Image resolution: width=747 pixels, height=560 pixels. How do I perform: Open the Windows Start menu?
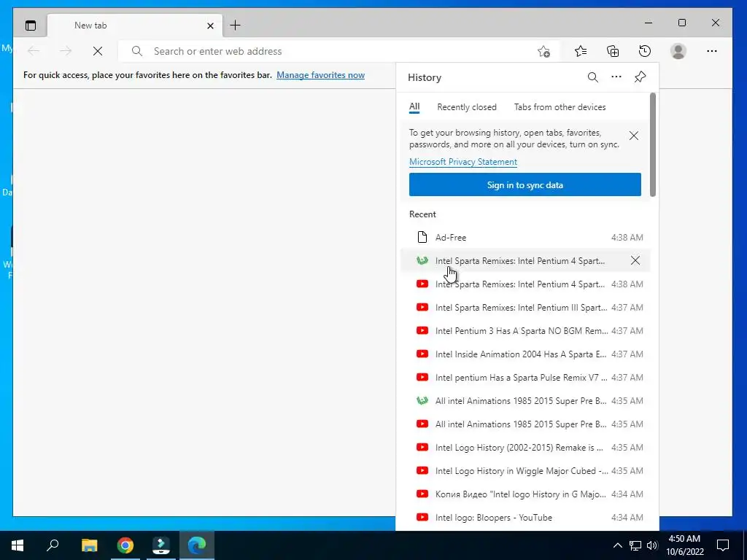coord(18,545)
